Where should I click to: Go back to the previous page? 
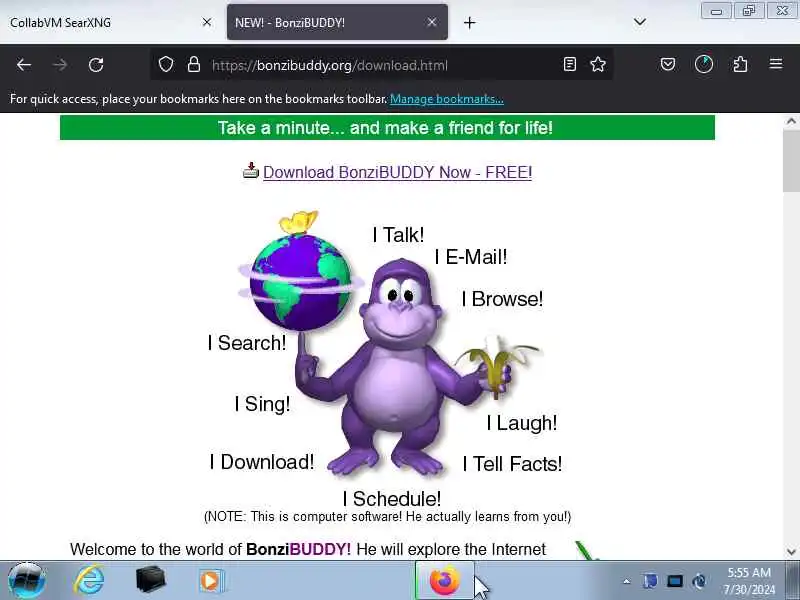[24, 65]
